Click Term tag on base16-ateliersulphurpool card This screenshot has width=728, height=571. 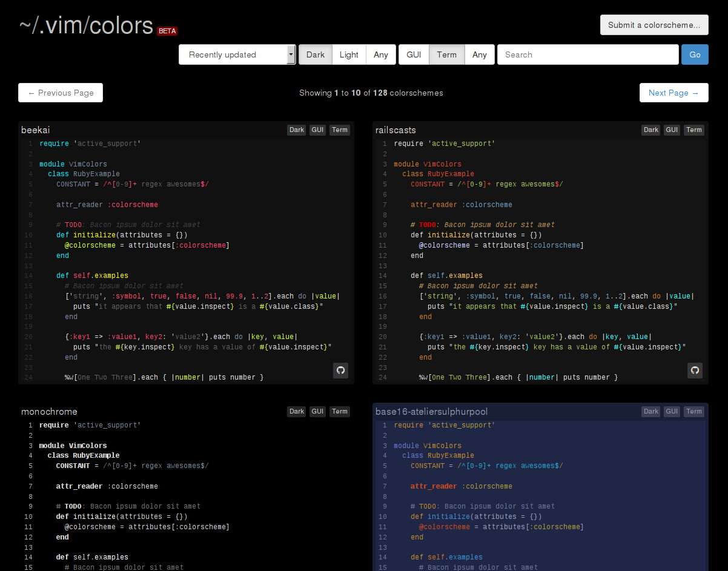click(x=694, y=411)
